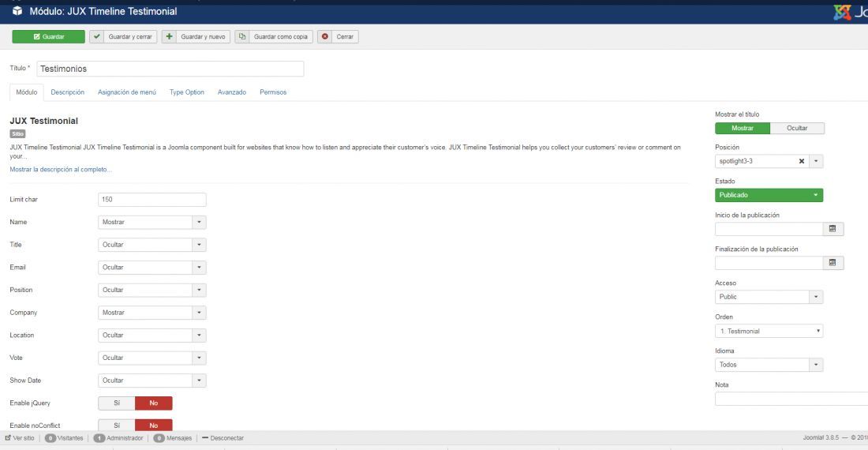This screenshot has height=450, width=868.
Task: Set Enable noConflict to Sí
Action: click(x=117, y=426)
